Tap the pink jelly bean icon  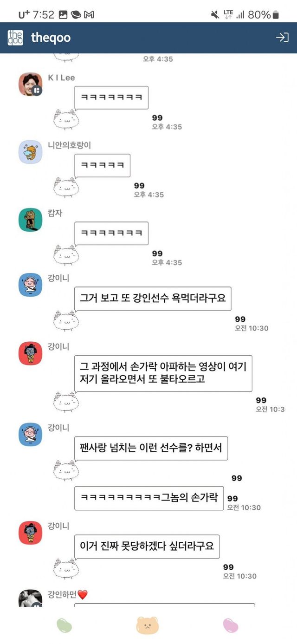231,625
